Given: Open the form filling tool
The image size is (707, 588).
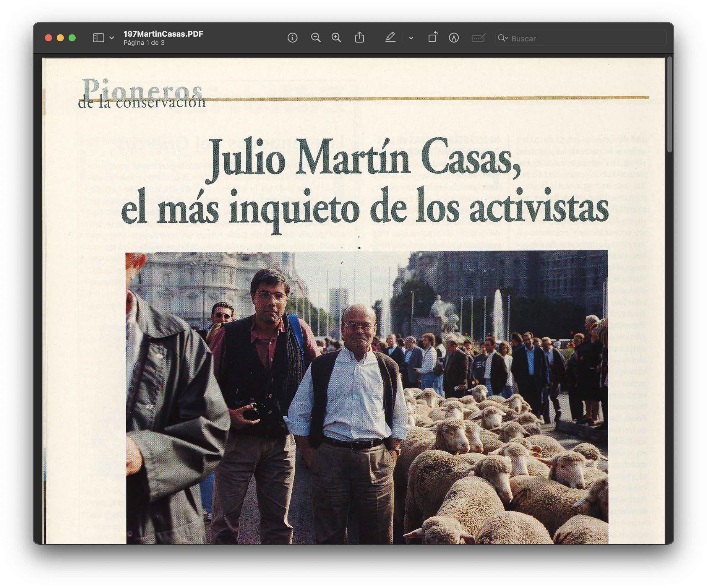Looking at the screenshot, I should pos(479,38).
